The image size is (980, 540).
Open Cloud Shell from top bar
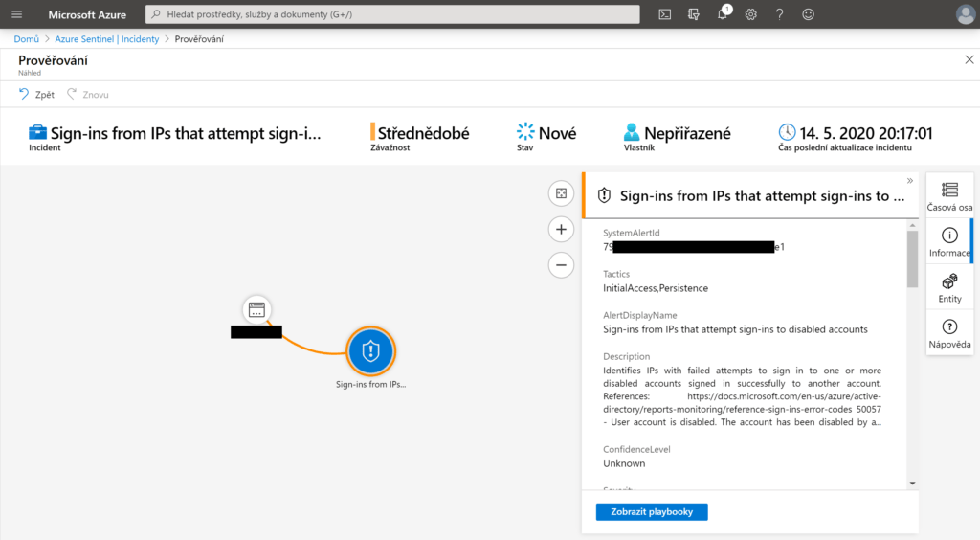click(665, 14)
